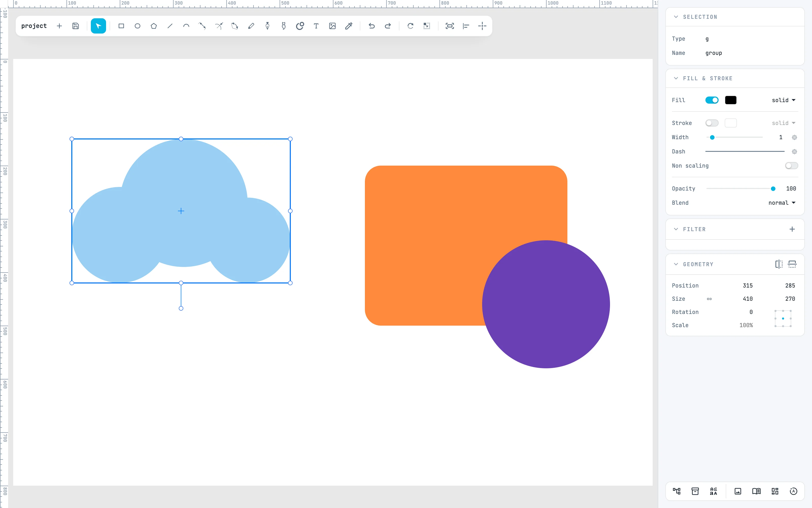Select the pen nib tool
The image size is (812, 508).
tap(267, 26)
